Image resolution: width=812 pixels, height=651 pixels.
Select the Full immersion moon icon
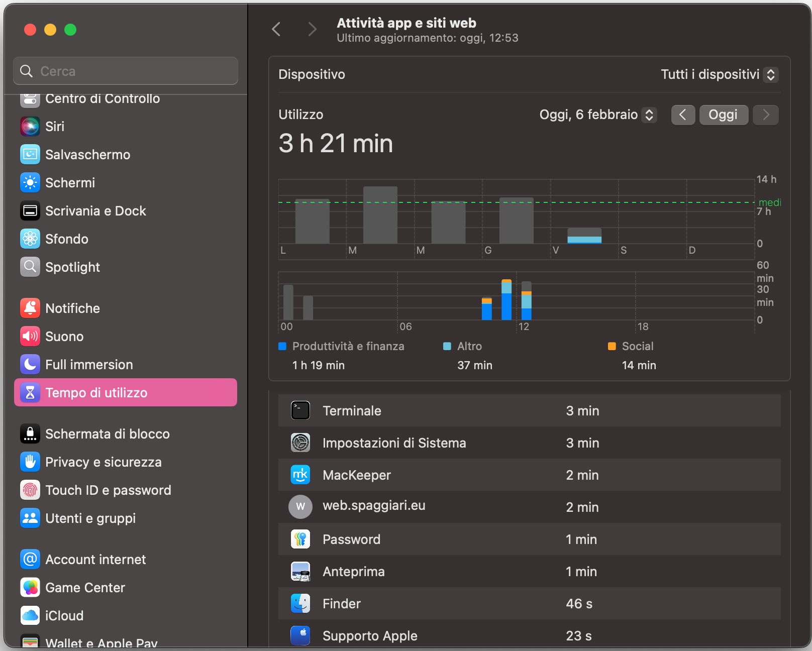coord(30,364)
